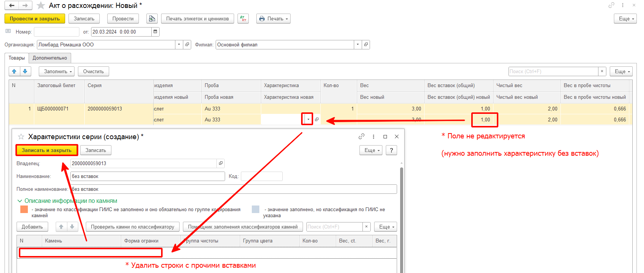Open the document structure icon next to Провести

152,18
